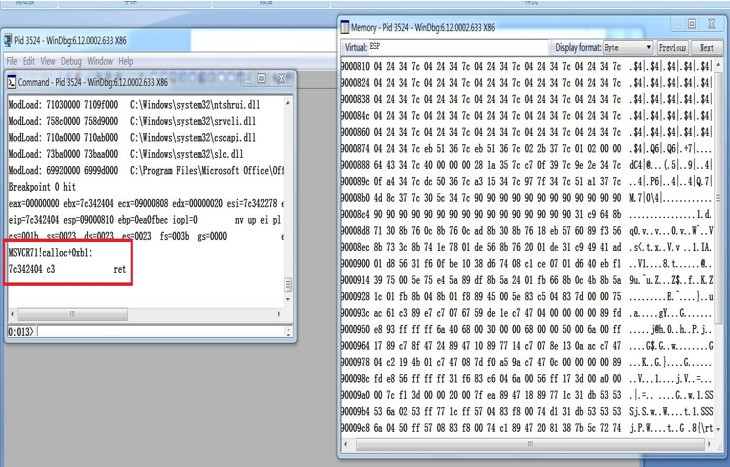Open the File menu in WinDbg
The width and height of the screenshot is (730, 467).
[12, 61]
